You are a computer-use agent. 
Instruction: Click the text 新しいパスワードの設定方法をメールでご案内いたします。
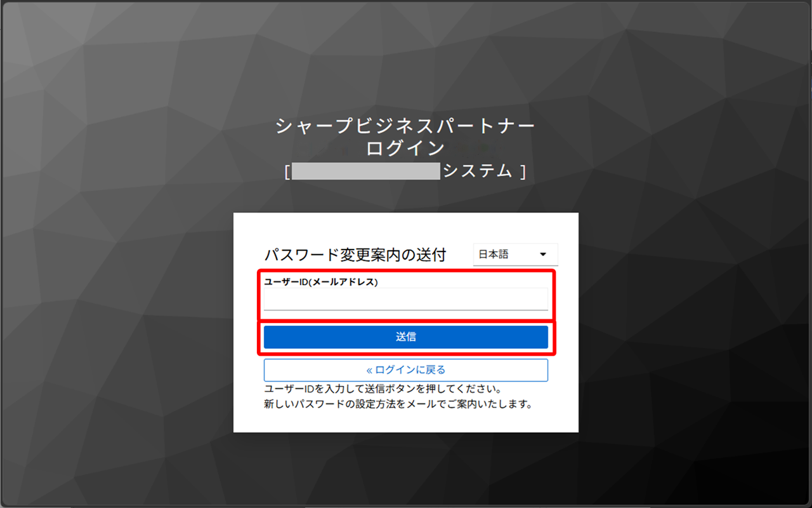(398, 404)
